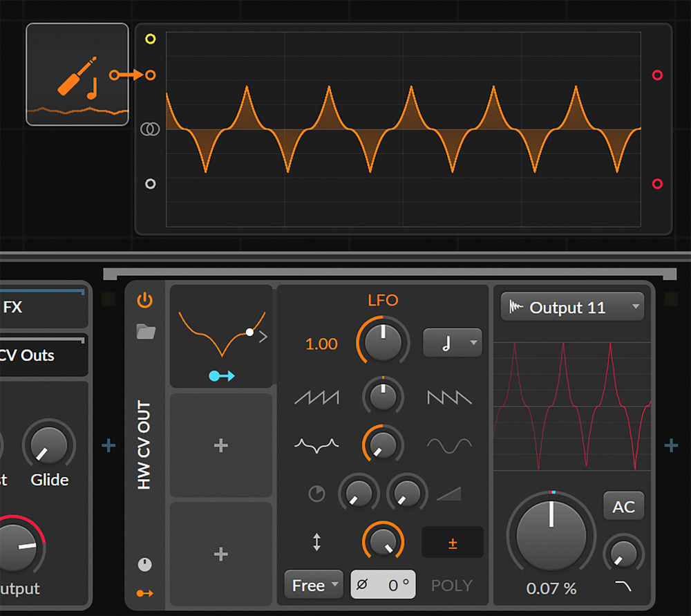Click the second empty modulator slot plus
The image size is (691, 616).
click(221, 554)
